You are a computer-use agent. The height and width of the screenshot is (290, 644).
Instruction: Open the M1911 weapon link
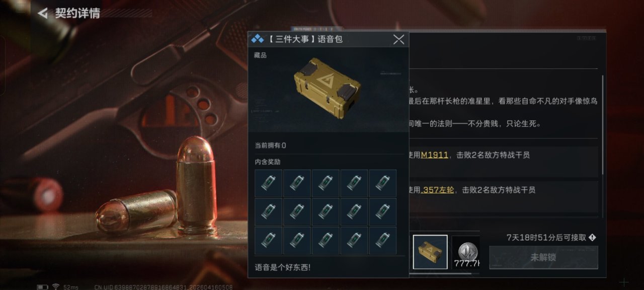(434, 155)
